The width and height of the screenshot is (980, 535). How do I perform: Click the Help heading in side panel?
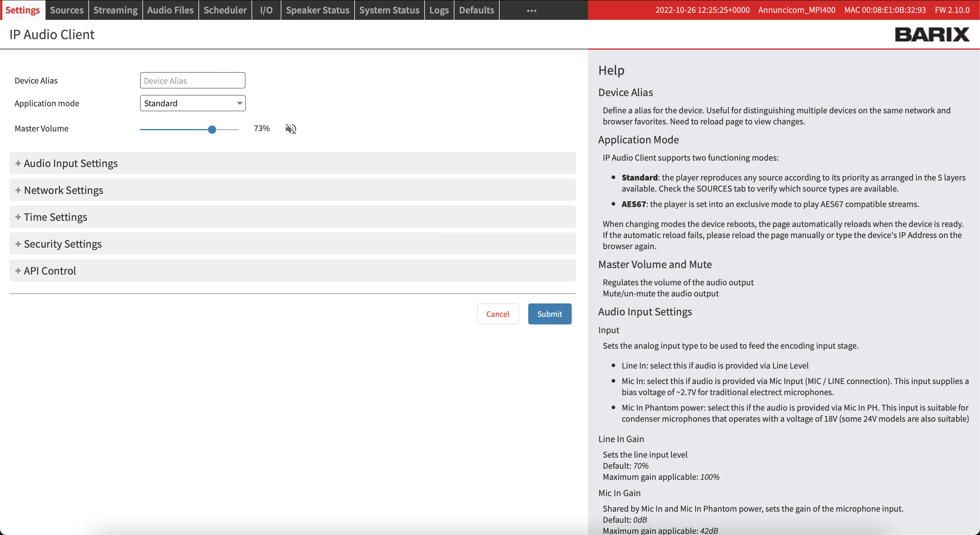pyautogui.click(x=611, y=70)
